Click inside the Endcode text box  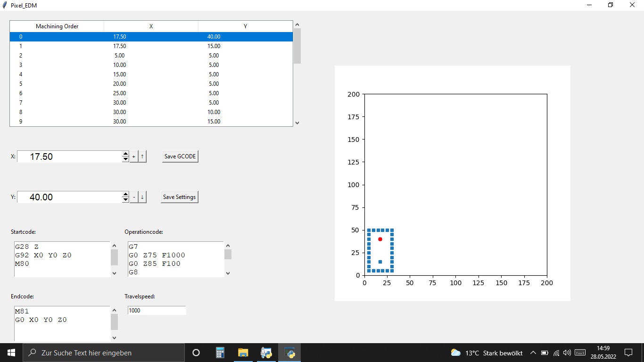point(62,324)
